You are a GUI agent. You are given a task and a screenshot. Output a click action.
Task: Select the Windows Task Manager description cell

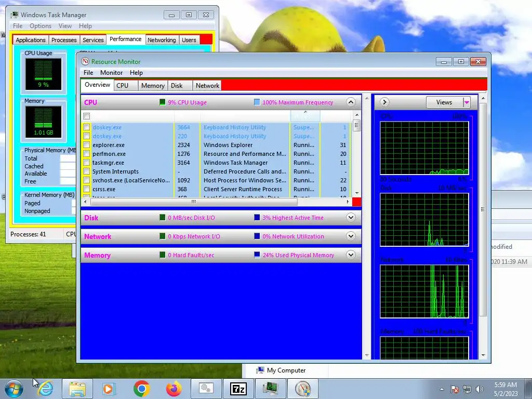click(235, 163)
